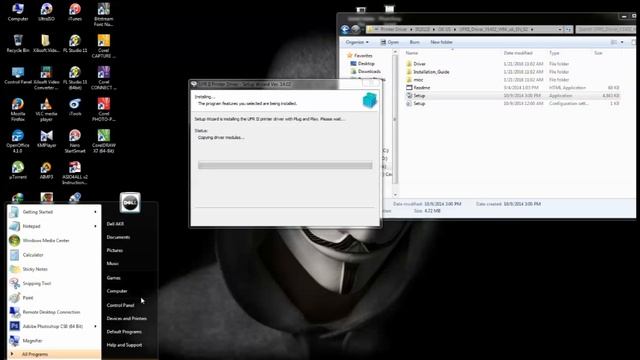The width and height of the screenshot is (640, 360).
Task: Expand the Notepad jump list arrow
Action: (x=96, y=226)
